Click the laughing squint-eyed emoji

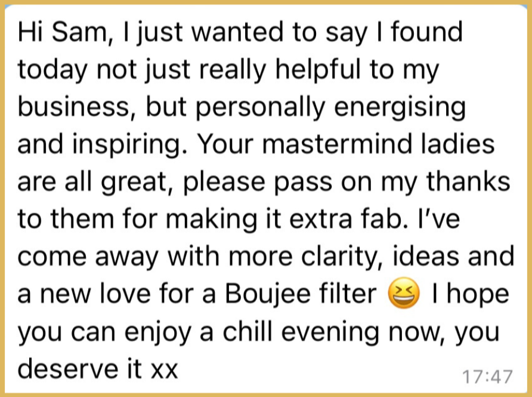pyautogui.click(x=403, y=293)
